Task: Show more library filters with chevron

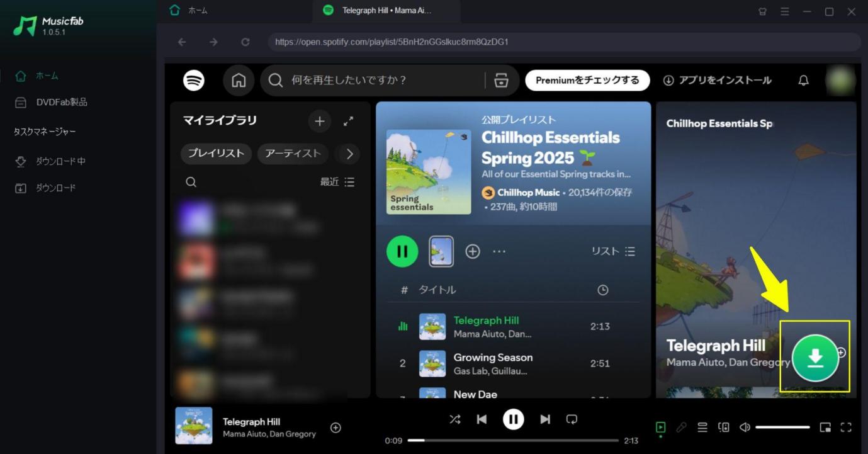Action: (x=349, y=154)
